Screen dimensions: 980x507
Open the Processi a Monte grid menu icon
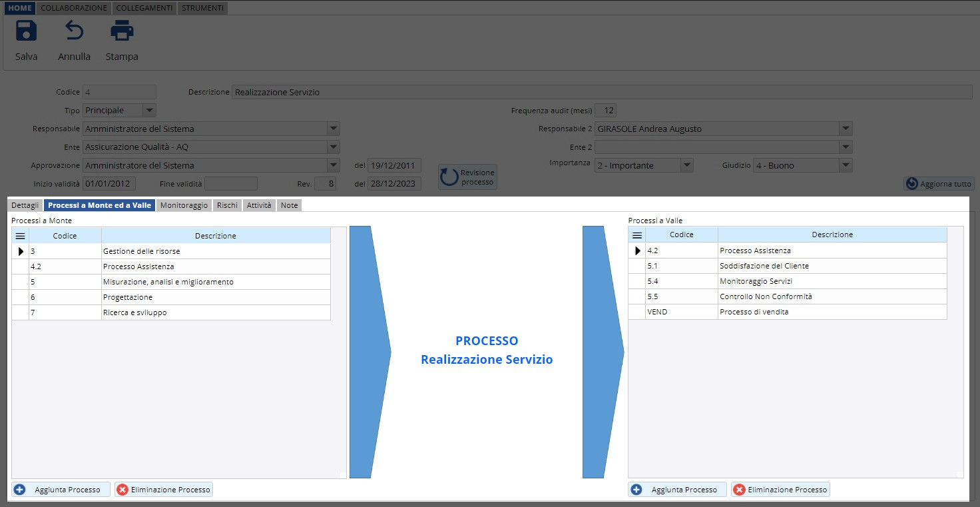pyautogui.click(x=20, y=236)
